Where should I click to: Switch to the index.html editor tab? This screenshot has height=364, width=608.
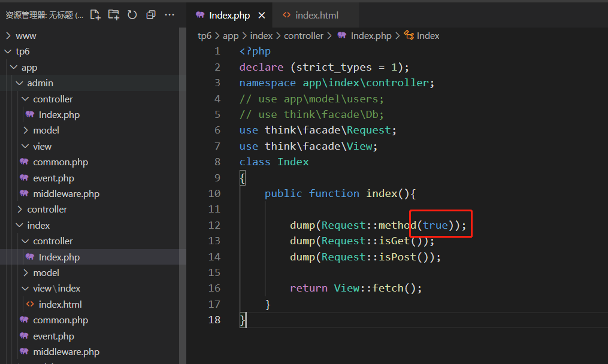point(315,15)
